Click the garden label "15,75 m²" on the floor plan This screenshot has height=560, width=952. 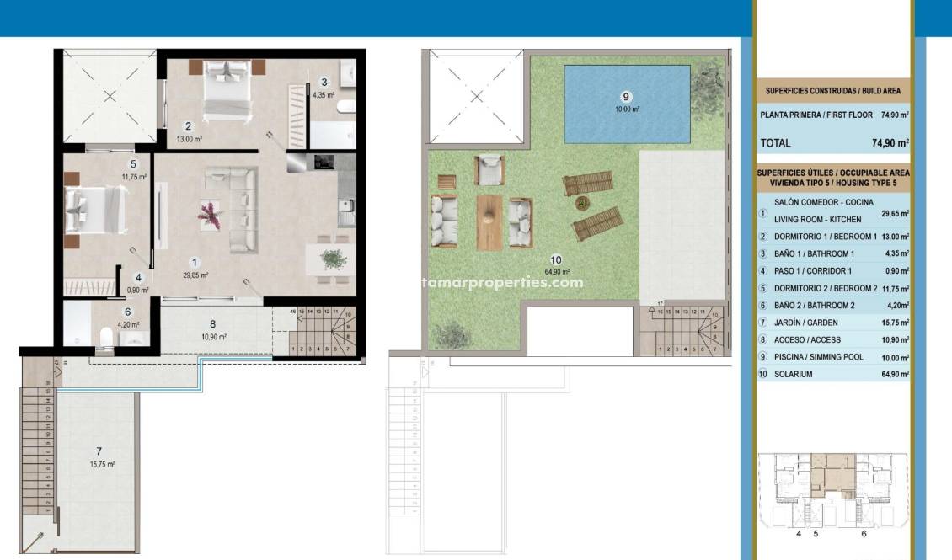(102, 464)
